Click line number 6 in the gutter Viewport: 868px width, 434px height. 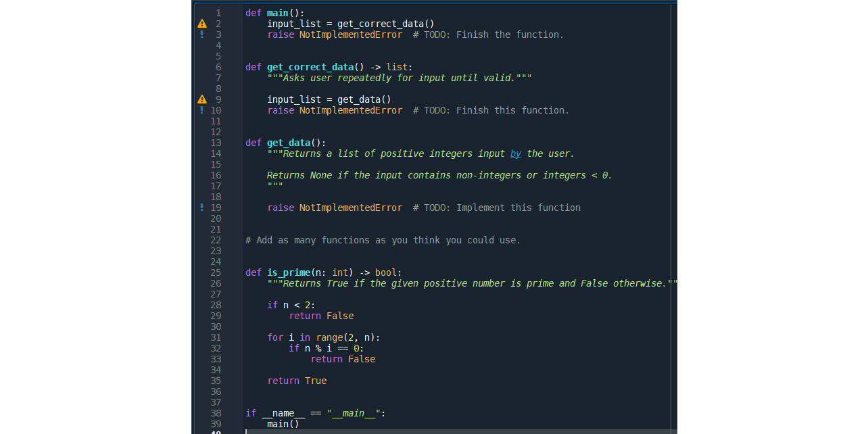pyautogui.click(x=218, y=67)
